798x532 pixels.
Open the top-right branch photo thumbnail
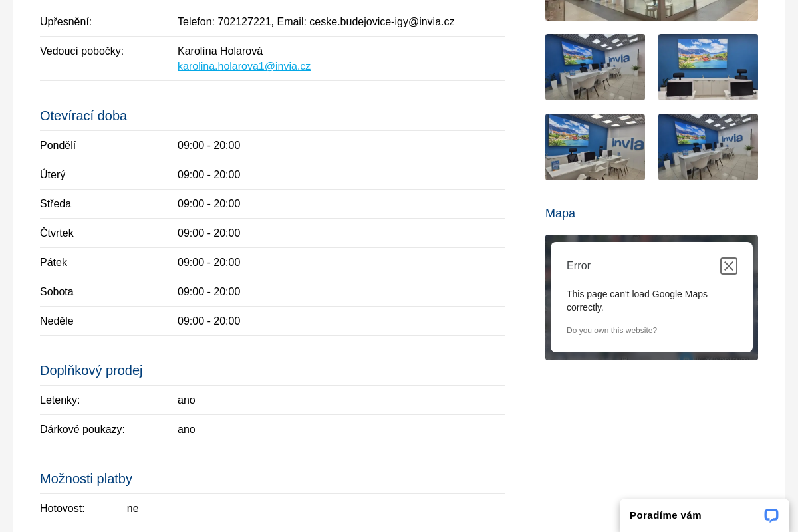point(708,67)
